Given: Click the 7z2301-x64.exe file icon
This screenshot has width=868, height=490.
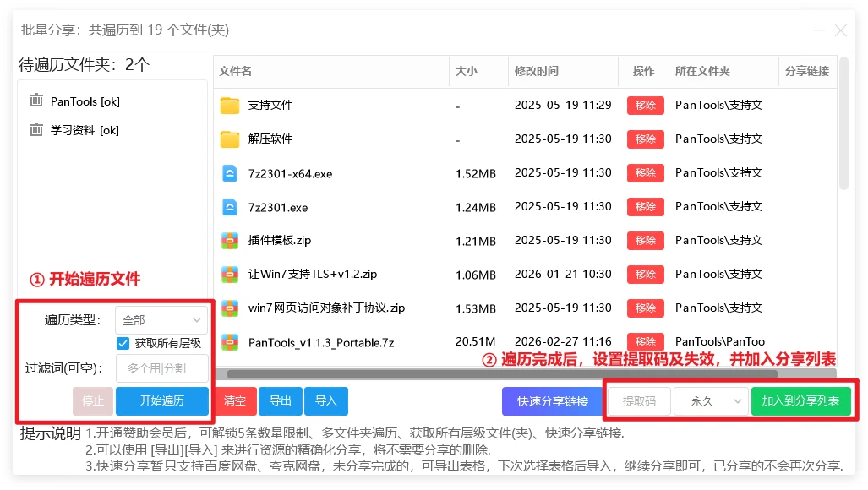Looking at the screenshot, I should 230,173.
